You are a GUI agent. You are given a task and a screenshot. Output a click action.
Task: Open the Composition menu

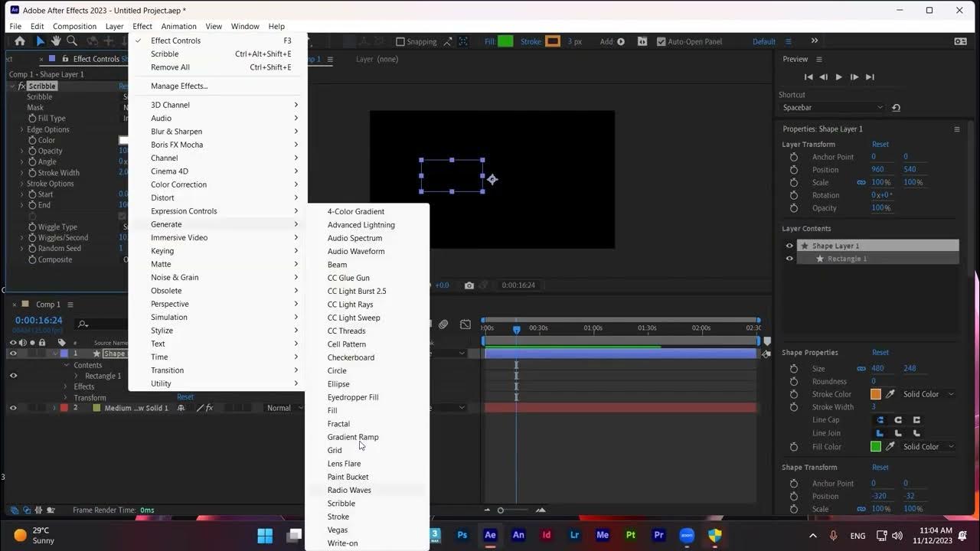[74, 26]
